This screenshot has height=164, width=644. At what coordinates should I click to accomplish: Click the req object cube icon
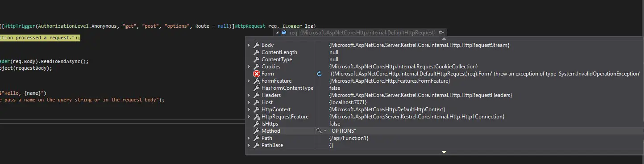(x=284, y=33)
